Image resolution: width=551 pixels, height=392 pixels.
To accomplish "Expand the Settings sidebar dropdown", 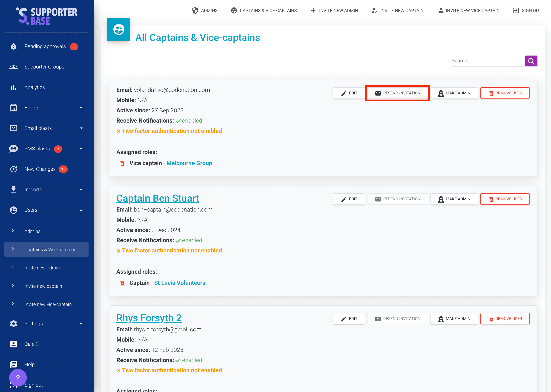I will pos(81,324).
